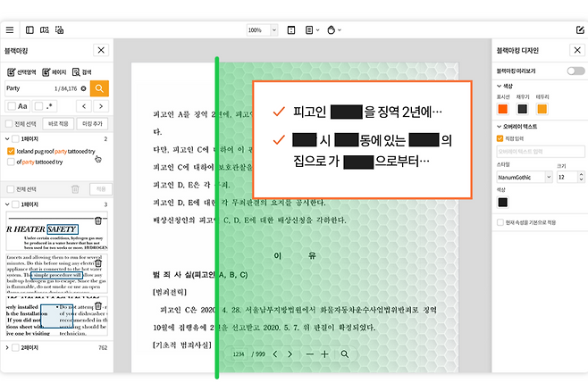
Task: Click the magnifier icon in bottom page bar
Action: [345, 354]
